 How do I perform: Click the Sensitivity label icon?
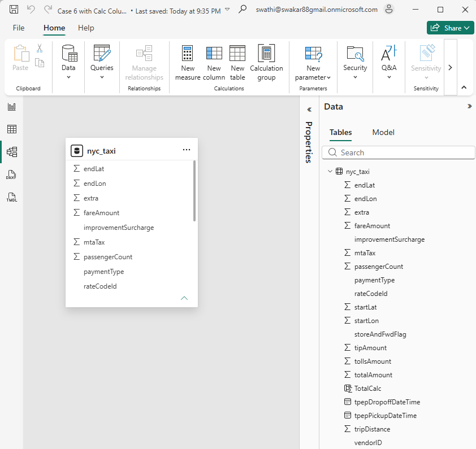pyautogui.click(x=427, y=53)
